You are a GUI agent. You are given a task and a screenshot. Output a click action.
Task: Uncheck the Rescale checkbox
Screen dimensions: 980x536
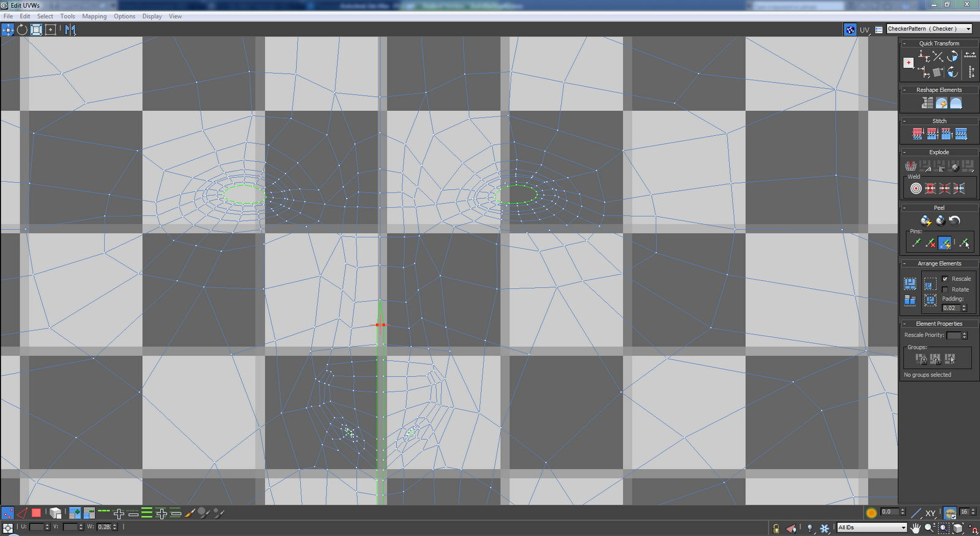(945, 279)
